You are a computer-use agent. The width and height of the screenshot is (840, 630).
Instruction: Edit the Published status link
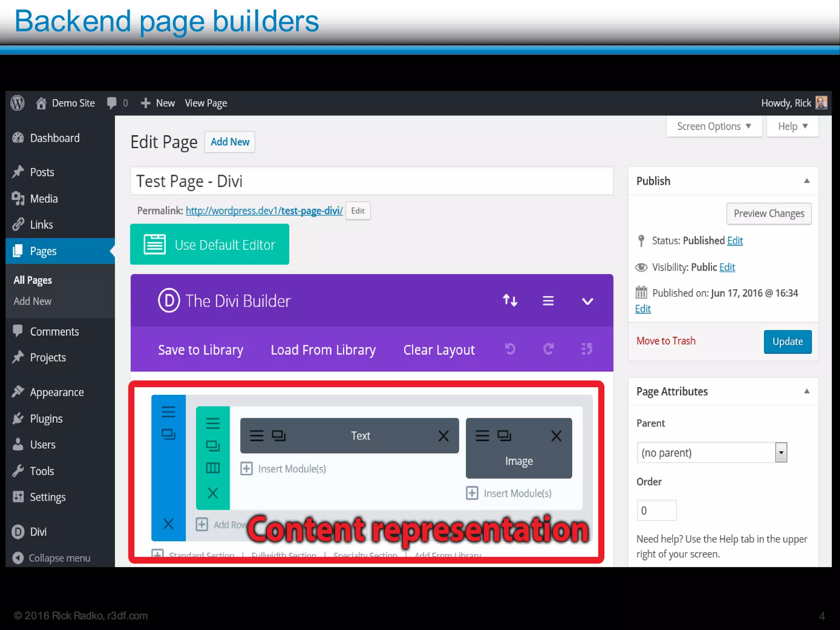click(735, 241)
